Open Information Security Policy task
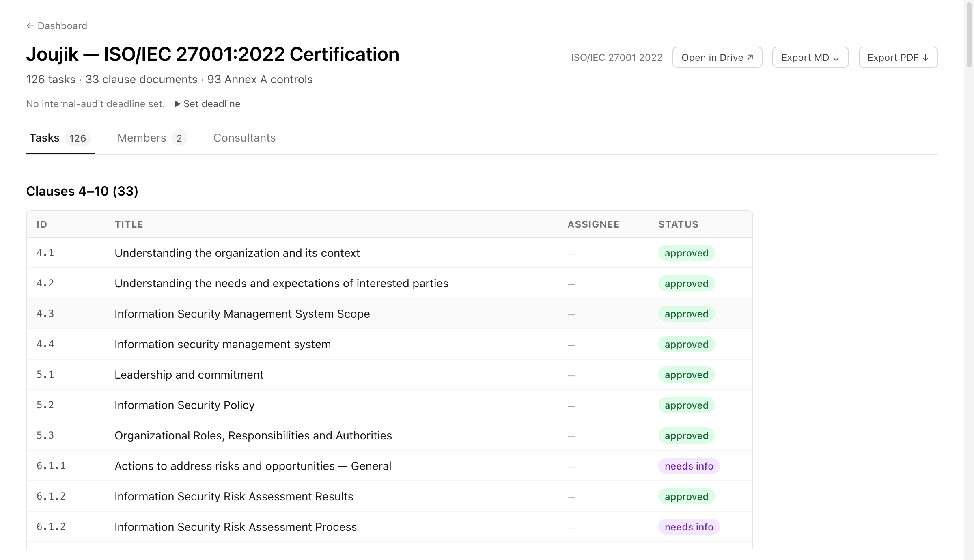 tap(185, 405)
